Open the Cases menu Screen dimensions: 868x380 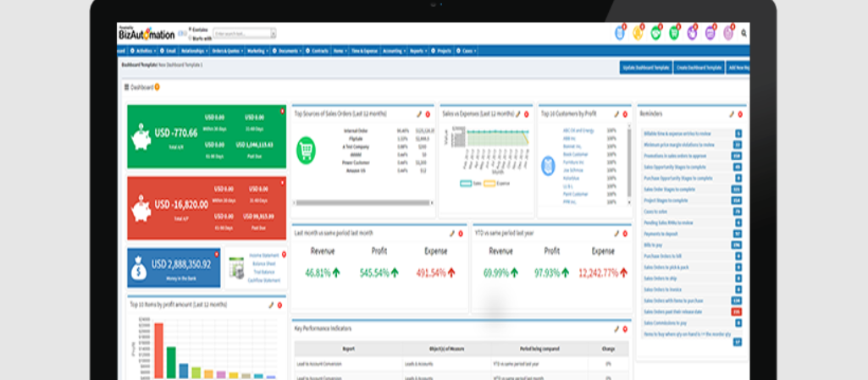[466, 50]
